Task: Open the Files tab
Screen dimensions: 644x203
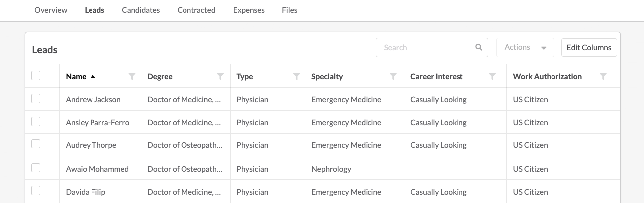Action: coord(290,10)
